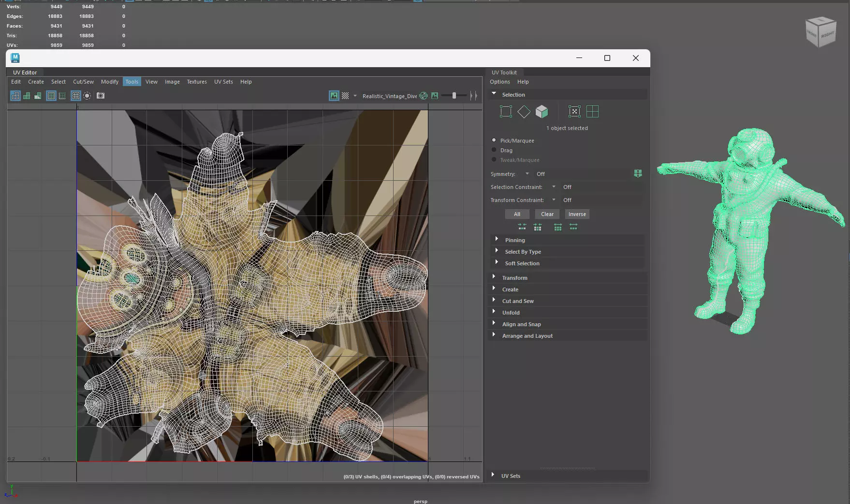Expand the Pinning section
Viewport: 850px width, 504px height.
coord(497,239)
